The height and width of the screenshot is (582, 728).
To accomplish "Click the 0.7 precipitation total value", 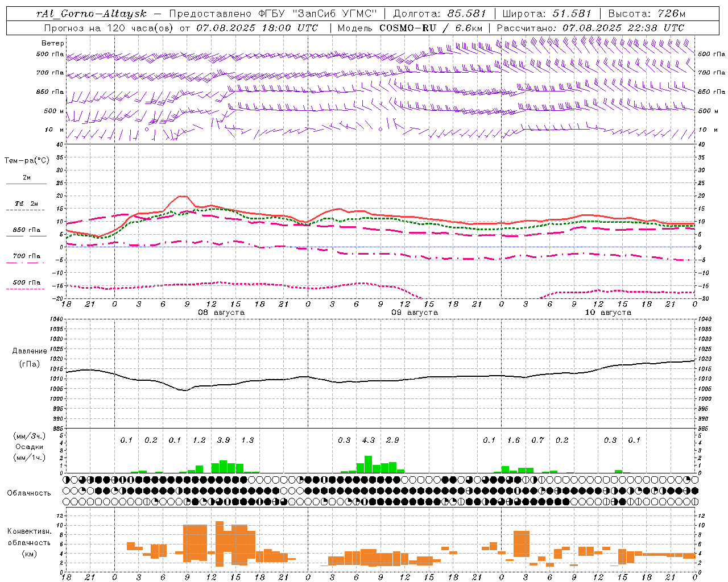I will [537, 440].
